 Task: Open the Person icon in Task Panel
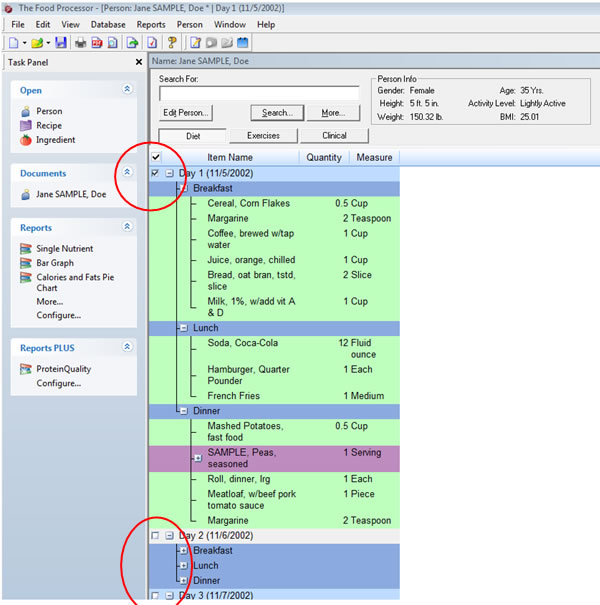click(26, 111)
